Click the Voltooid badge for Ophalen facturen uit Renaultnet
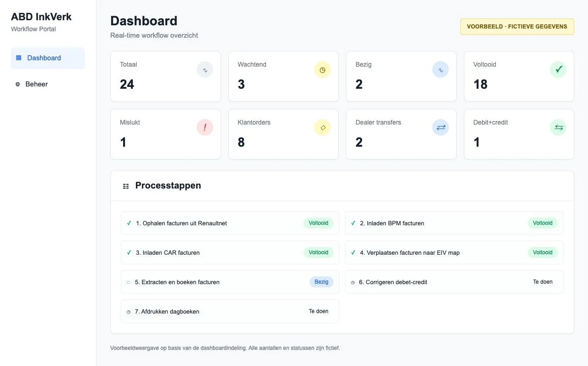The image size is (588, 366). coord(318,223)
